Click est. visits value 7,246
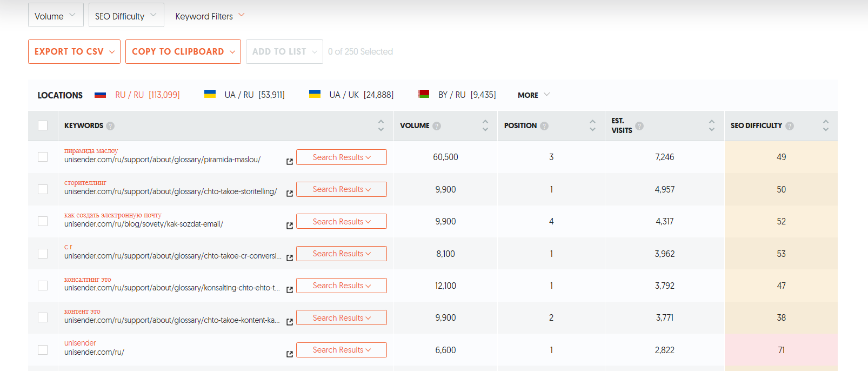 tap(664, 157)
